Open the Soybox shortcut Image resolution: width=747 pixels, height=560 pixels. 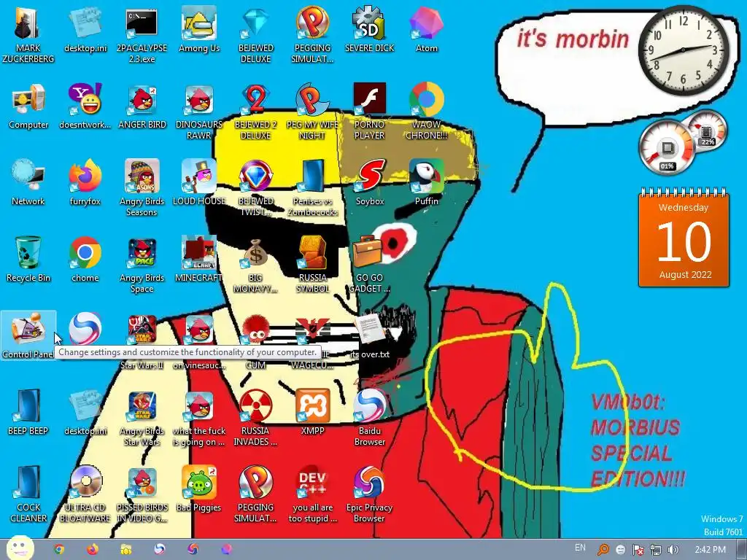pyautogui.click(x=369, y=182)
